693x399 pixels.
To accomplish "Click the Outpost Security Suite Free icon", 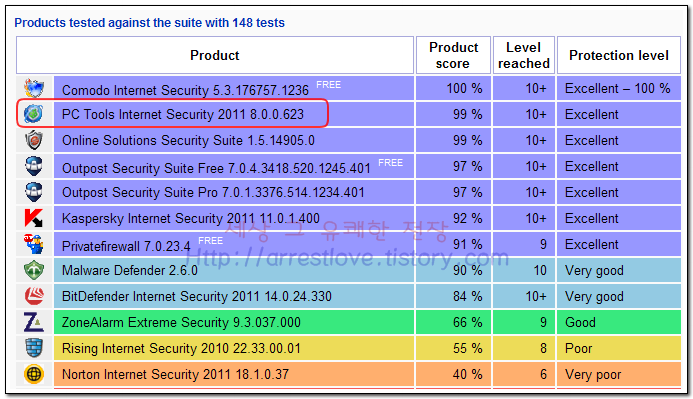I will click(x=34, y=166).
